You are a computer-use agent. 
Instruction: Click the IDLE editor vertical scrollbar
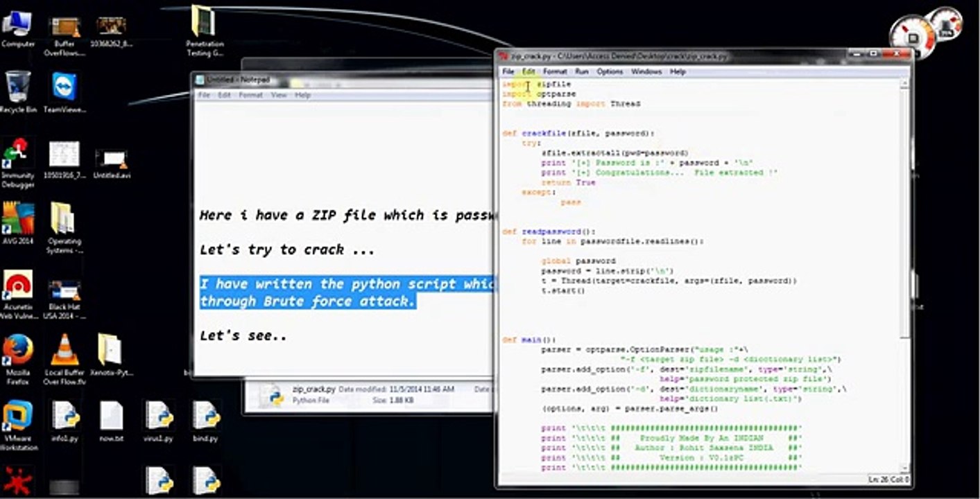[904, 275]
